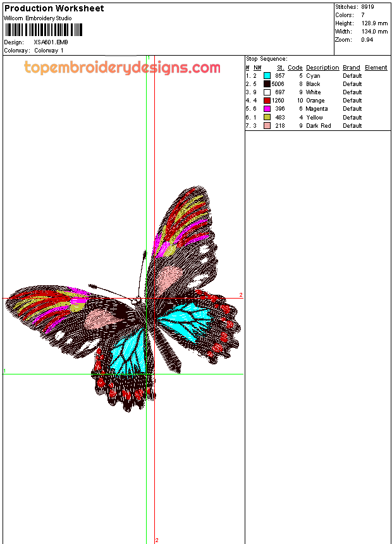
Task: Click the 'Colorway 1' value
Action: coord(49,51)
